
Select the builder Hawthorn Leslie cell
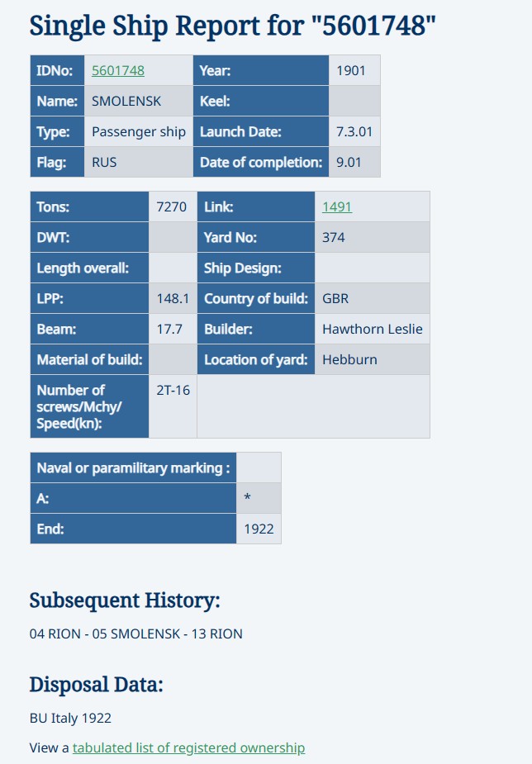(x=372, y=329)
